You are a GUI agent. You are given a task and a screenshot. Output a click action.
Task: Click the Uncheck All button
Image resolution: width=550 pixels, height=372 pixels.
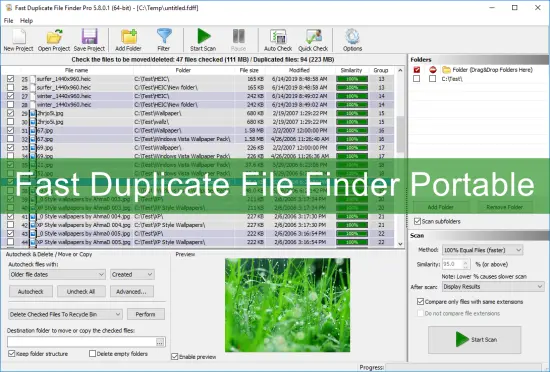click(x=81, y=291)
